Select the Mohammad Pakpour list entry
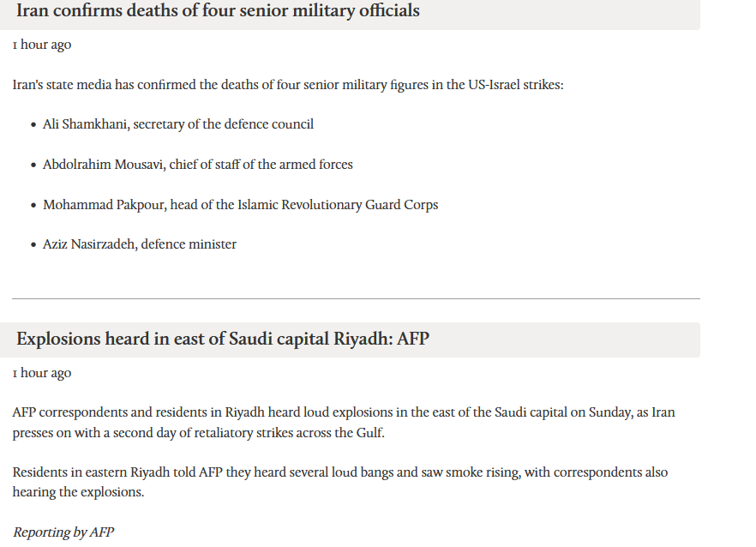 coord(240,205)
